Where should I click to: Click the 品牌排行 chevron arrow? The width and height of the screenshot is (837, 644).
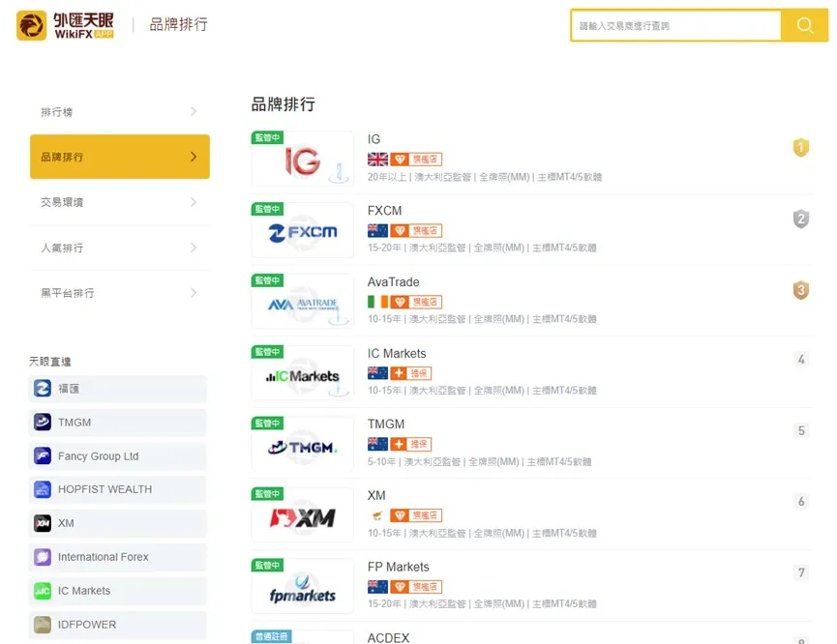(x=194, y=157)
